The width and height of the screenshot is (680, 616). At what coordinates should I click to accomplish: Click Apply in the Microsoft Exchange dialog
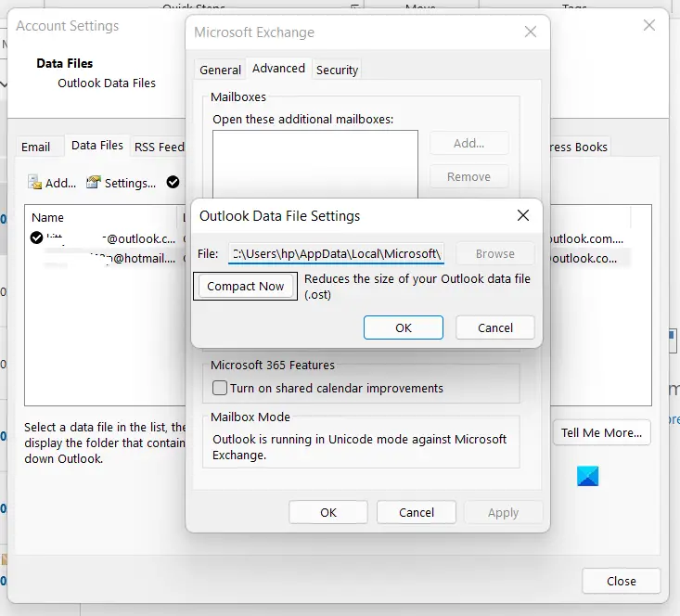pos(503,512)
